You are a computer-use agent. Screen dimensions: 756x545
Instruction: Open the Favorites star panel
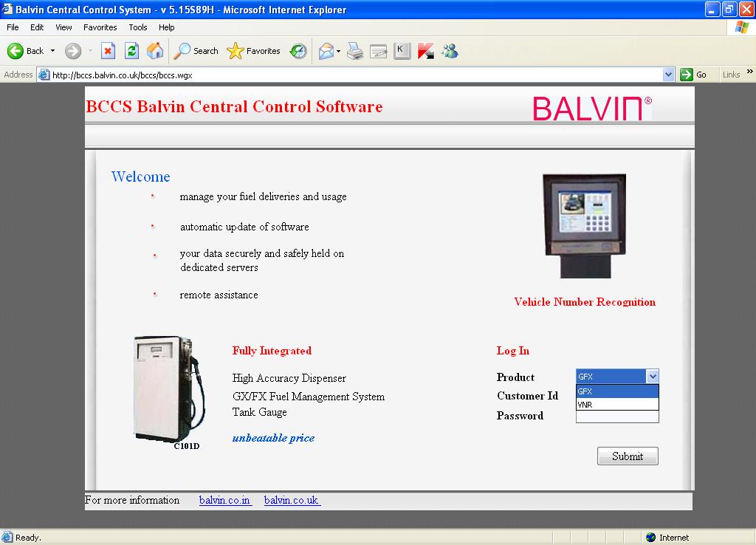(x=254, y=51)
